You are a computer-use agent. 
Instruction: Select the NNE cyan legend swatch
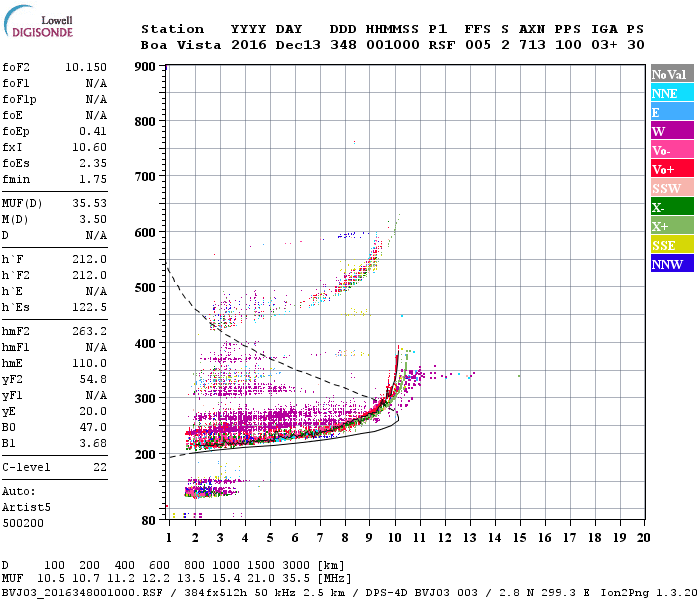click(672, 93)
